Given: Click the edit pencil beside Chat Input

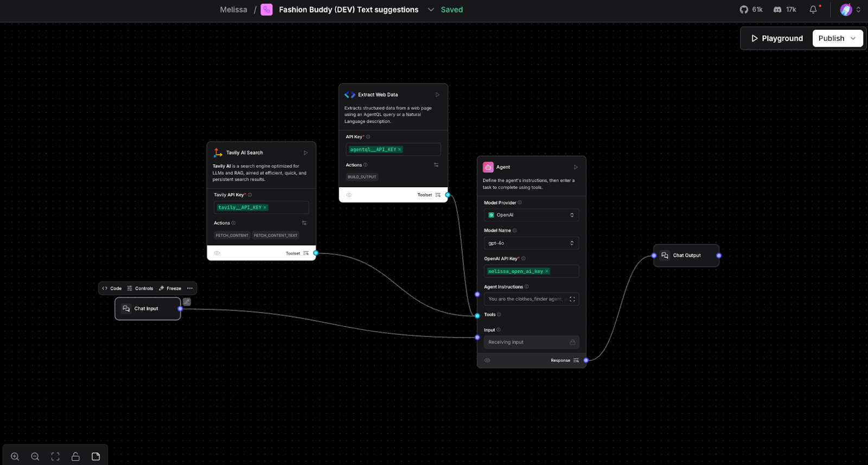Looking at the screenshot, I should click(187, 302).
